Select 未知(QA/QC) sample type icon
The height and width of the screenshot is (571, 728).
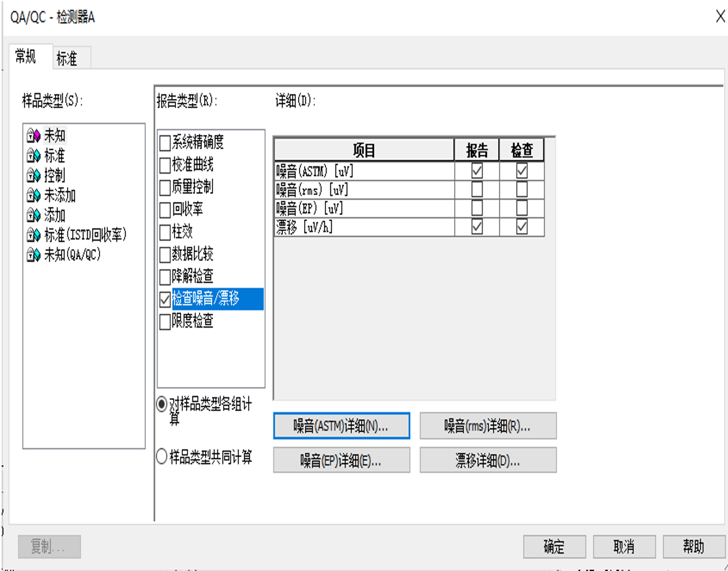click(34, 255)
